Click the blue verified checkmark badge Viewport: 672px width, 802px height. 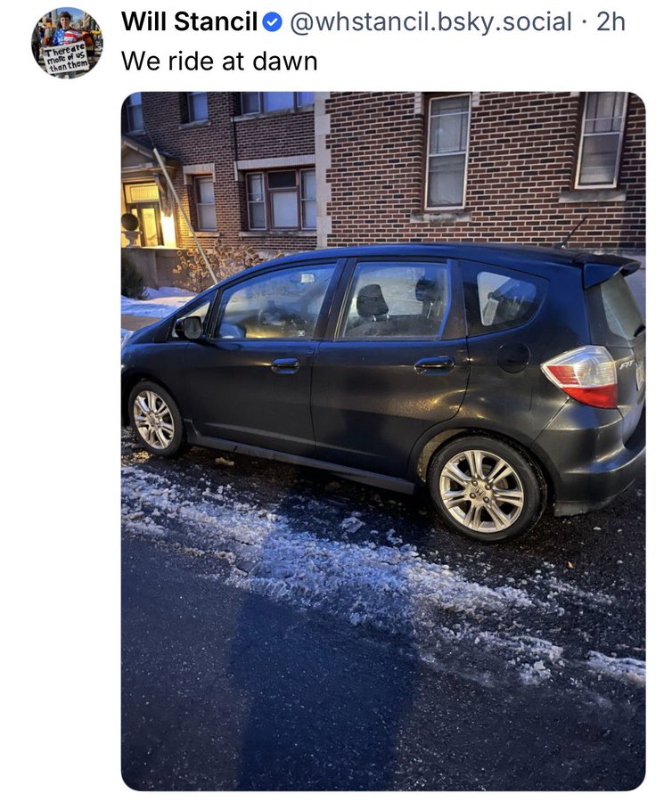point(273,22)
